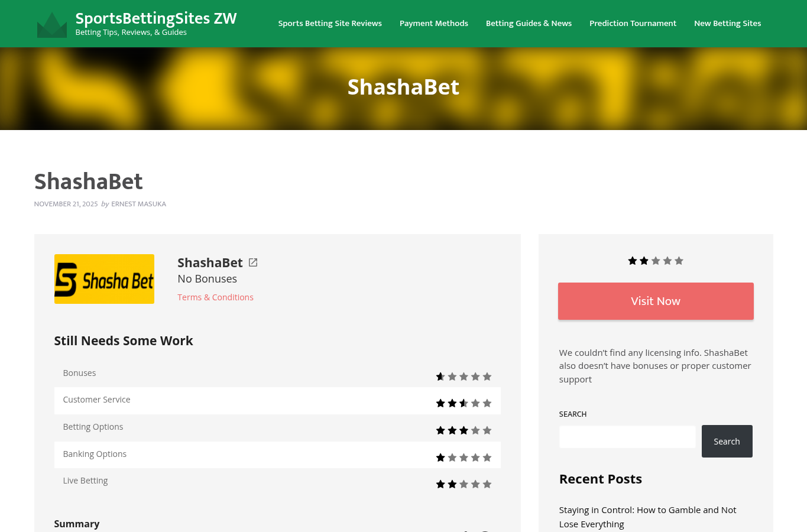Click the Summary heading
The height and width of the screenshot is (532, 807).
tap(77, 524)
